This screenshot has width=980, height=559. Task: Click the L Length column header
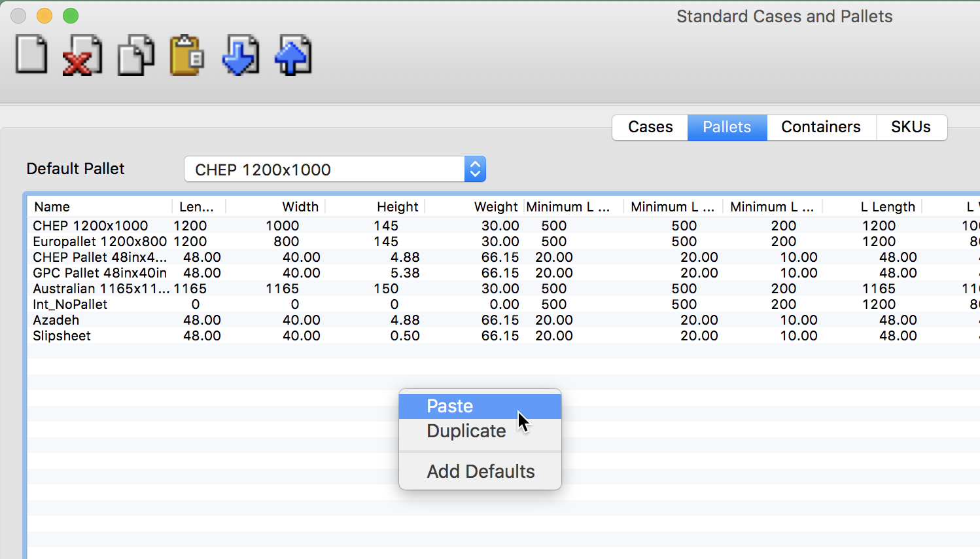tap(872, 207)
